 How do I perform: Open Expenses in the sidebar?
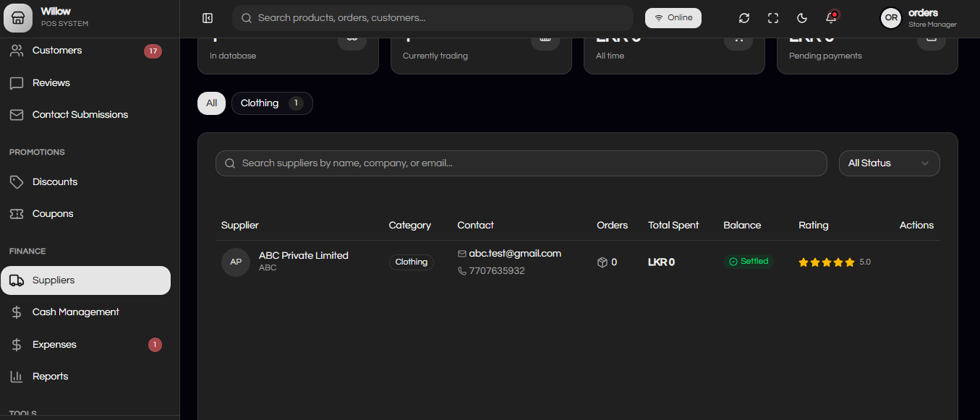pos(85,345)
